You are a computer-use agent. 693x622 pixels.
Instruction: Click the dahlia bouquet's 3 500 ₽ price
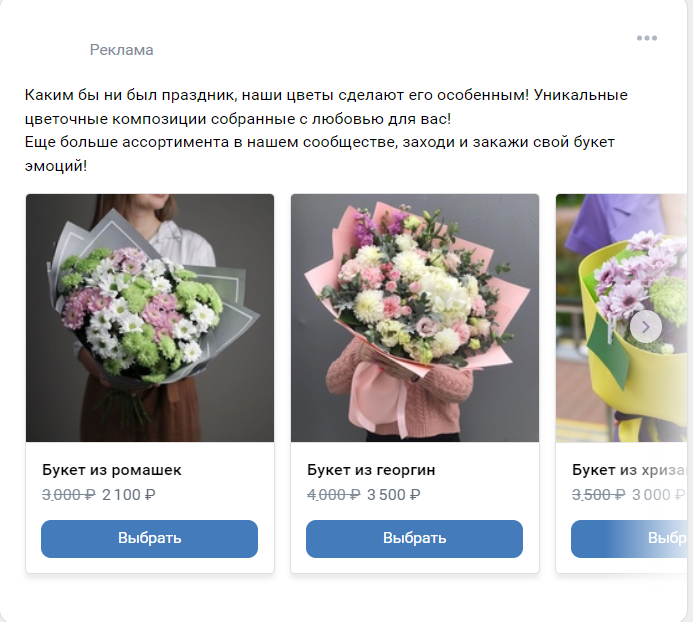[x=394, y=494]
